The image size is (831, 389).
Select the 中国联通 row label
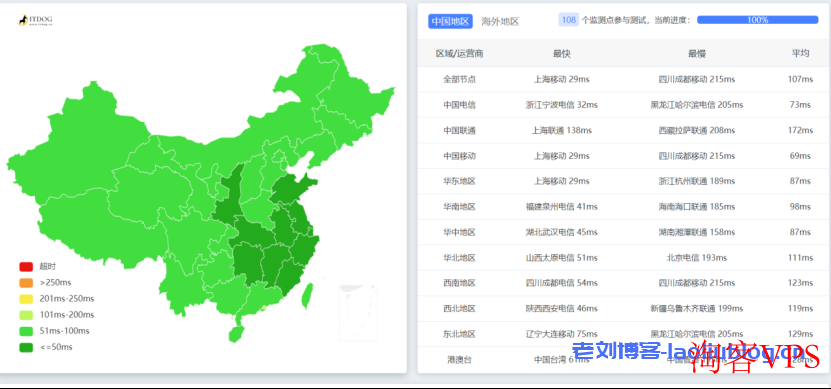459,130
